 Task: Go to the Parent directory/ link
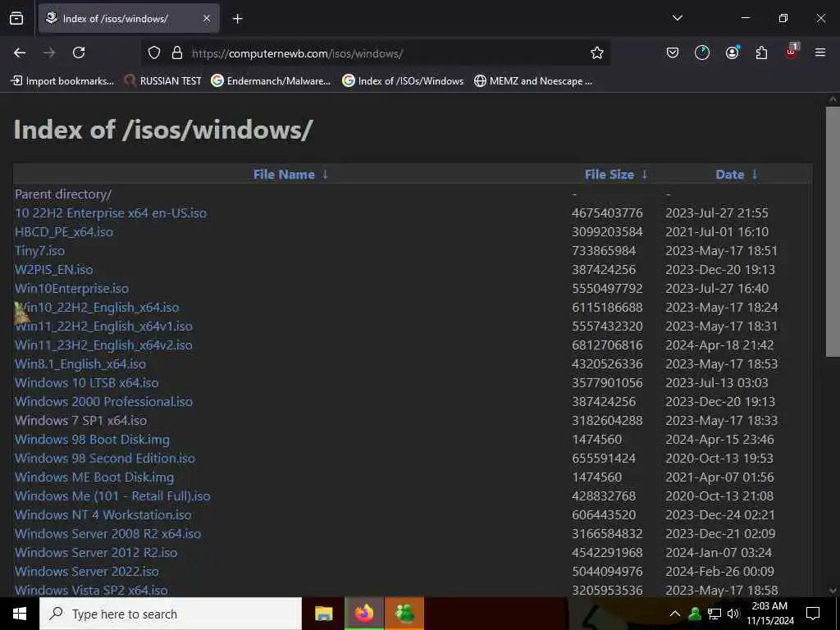(63, 194)
